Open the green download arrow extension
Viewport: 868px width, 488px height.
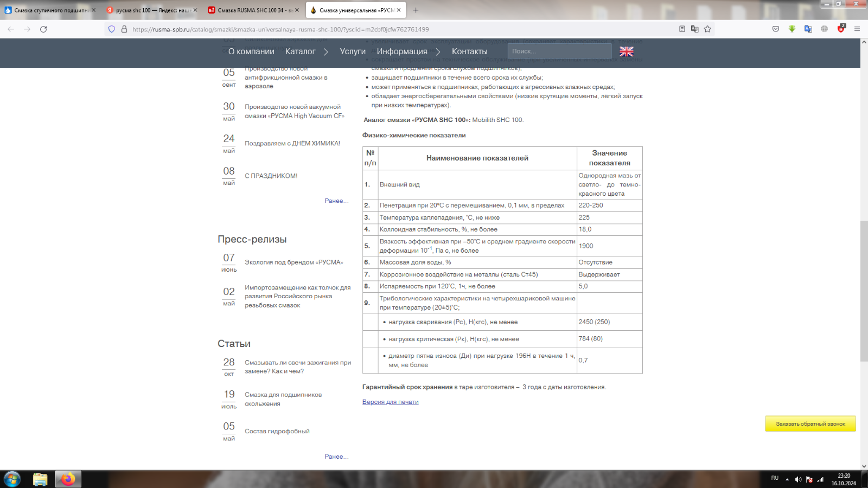[792, 29]
